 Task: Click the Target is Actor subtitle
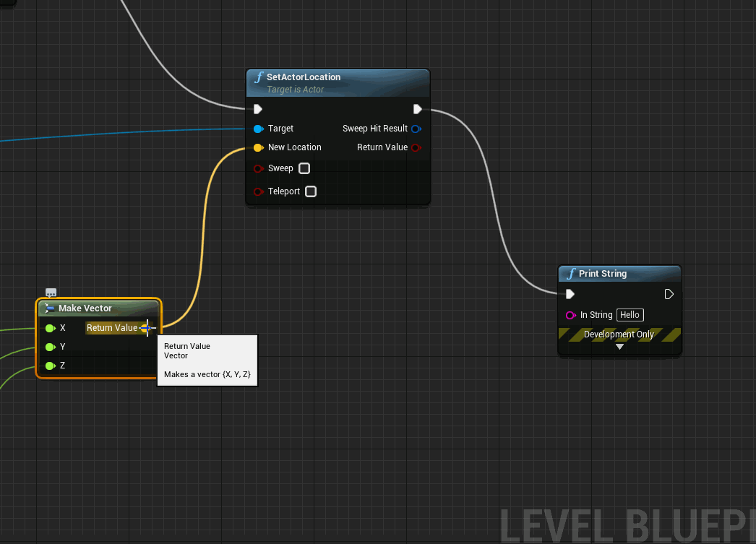[295, 90]
